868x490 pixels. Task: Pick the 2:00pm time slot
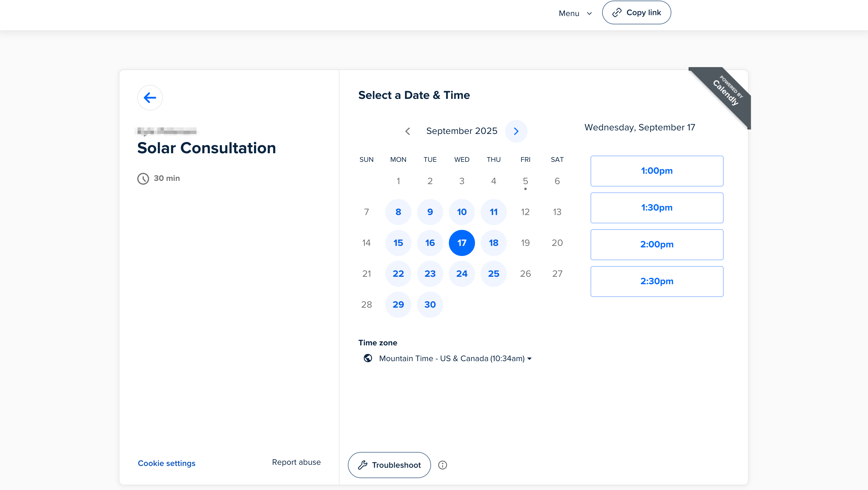pyautogui.click(x=656, y=244)
